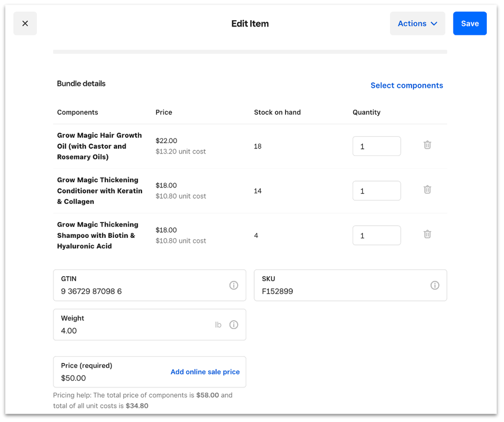The image size is (504, 422).
Task: Add online sale price link
Action: coord(205,372)
